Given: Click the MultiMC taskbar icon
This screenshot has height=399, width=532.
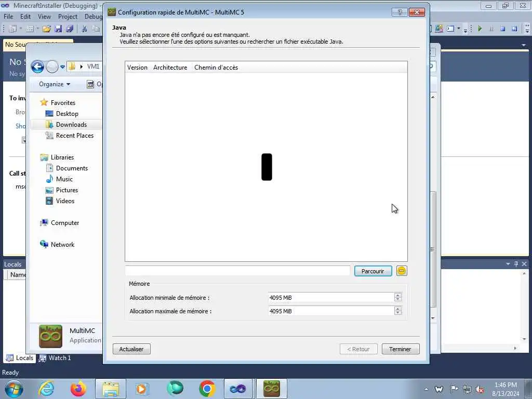Looking at the screenshot, I should 271,389.
